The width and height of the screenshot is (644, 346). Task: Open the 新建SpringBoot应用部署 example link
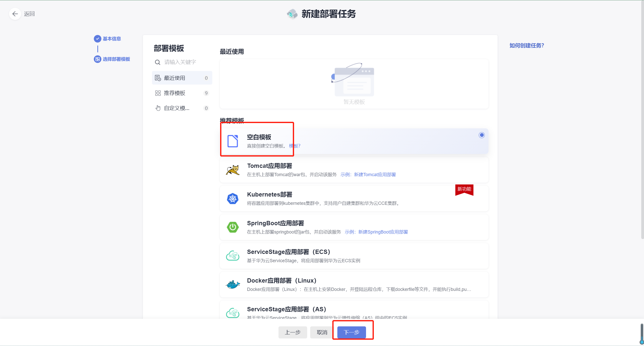click(x=383, y=232)
